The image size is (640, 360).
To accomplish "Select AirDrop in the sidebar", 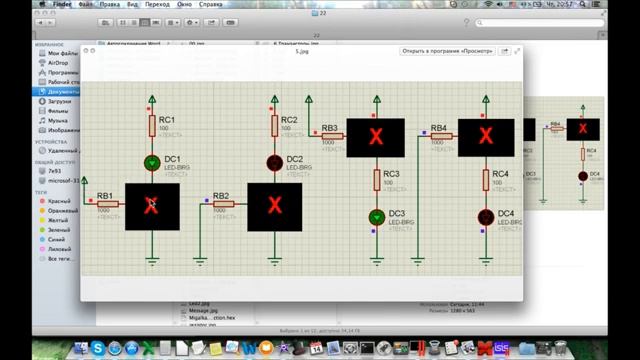I will pos(53,63).
